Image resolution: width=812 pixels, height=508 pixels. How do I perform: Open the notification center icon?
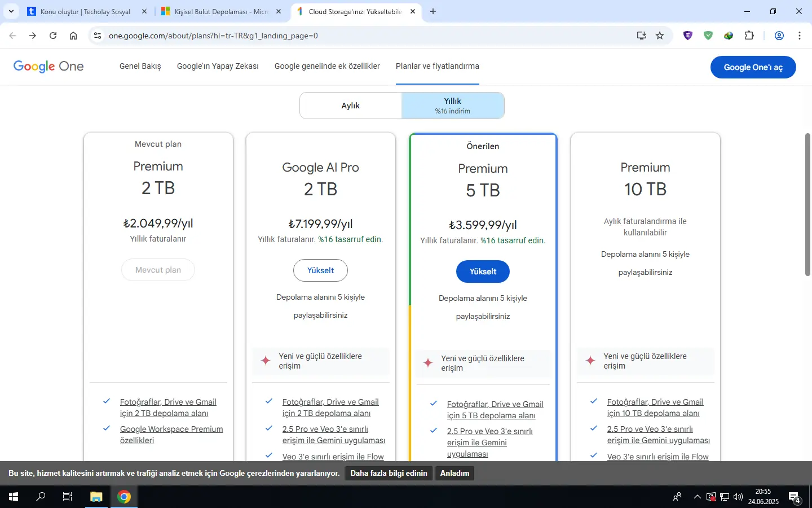click(x=795, y=497)
